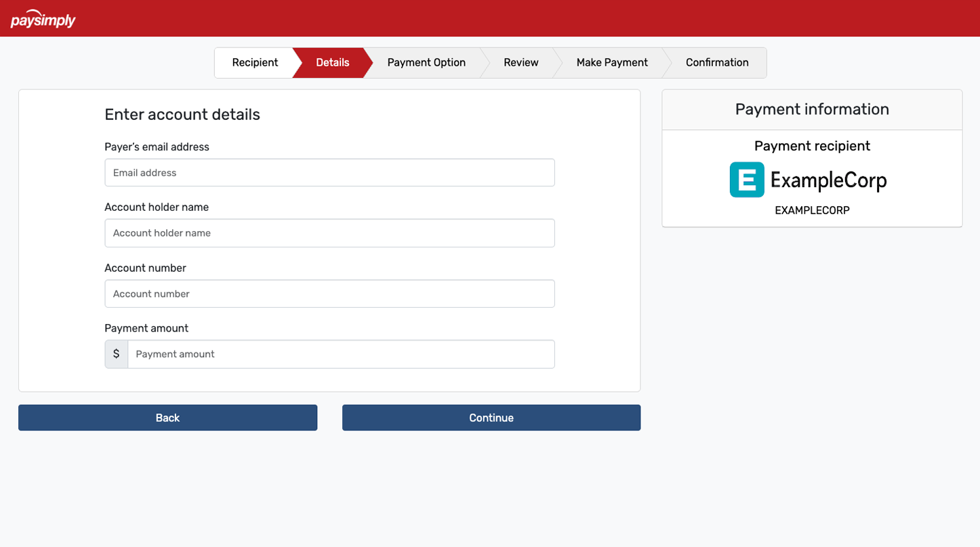Click the Review step in the stepper
This screenshot has height=547, width=980.
pyautogui.click(x=520, y=62)
